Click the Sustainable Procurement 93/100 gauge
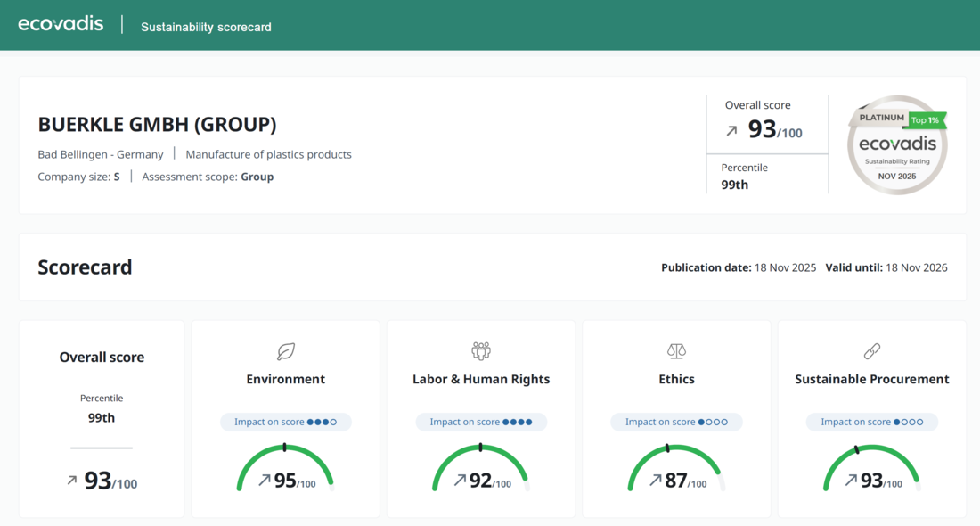 click(x=872, y=470)
